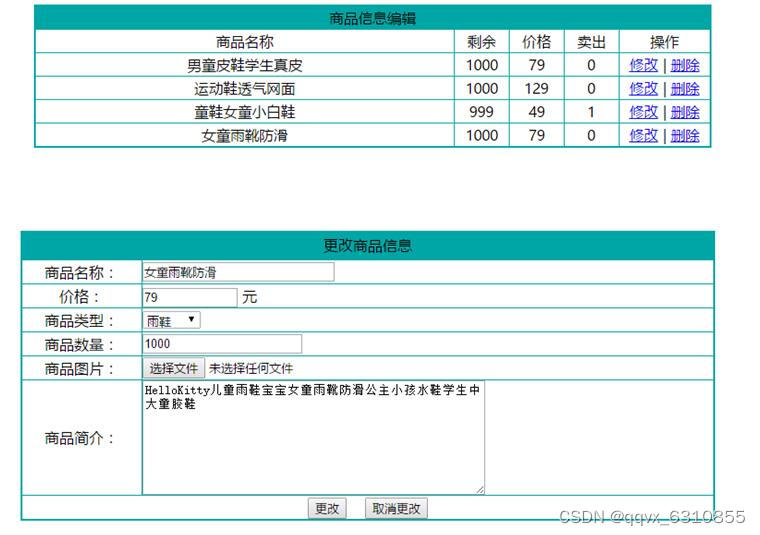Click the 价格 column header

coord(537,42)
